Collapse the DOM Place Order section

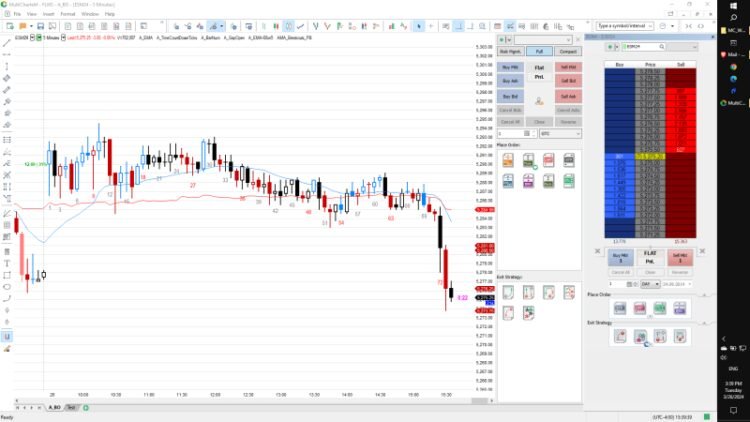(704, 295)
